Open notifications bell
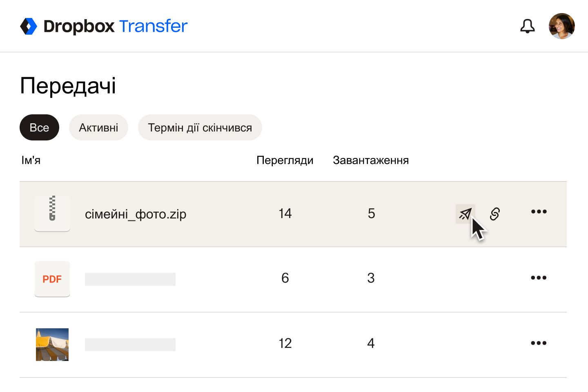This screenshot has height=392, width=588. pos(527,26)
